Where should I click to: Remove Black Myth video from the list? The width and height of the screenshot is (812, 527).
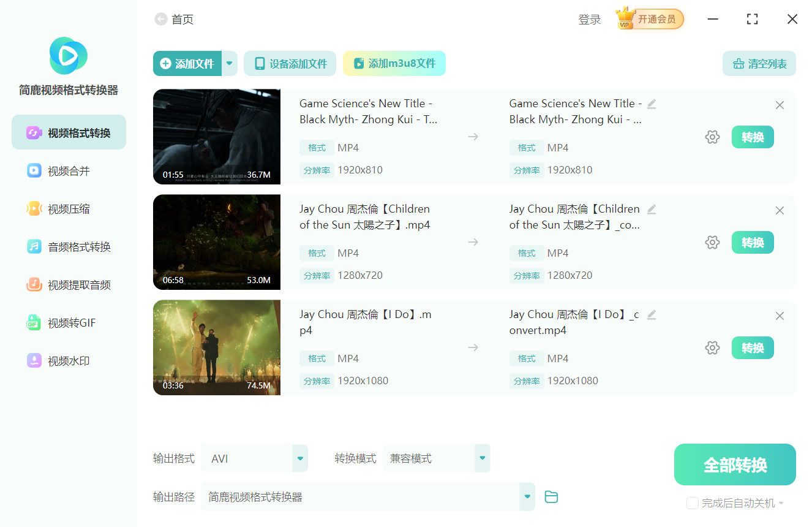click(780, 105)
